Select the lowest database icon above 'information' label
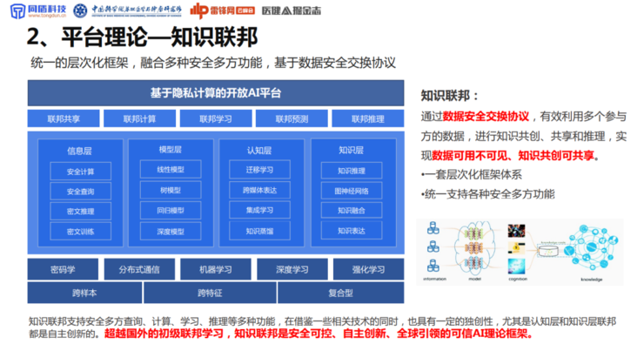 [x=433, y=266]
